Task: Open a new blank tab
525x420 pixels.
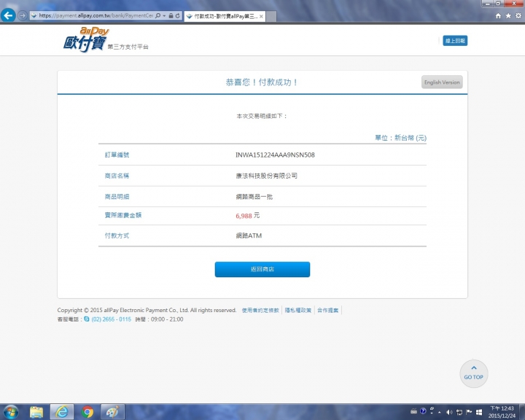Action: (271, 16)
